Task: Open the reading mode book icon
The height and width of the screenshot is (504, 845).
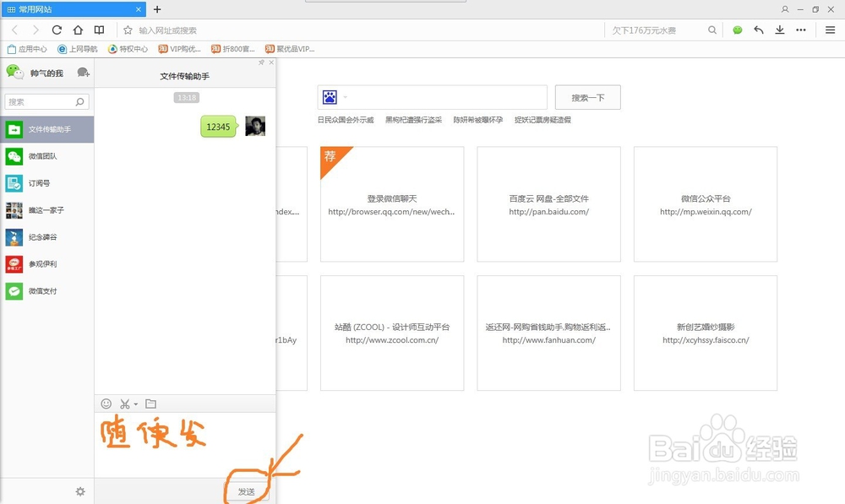Action: pos(99,30)
